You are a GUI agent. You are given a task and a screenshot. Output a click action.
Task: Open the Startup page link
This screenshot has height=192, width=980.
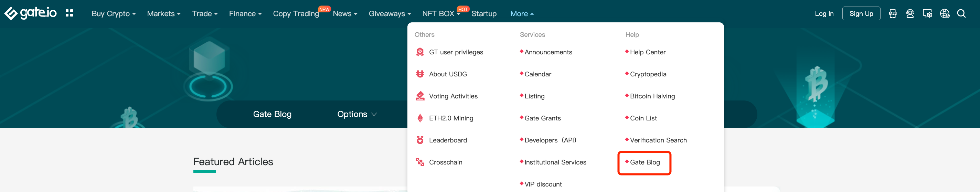[483, 14]
